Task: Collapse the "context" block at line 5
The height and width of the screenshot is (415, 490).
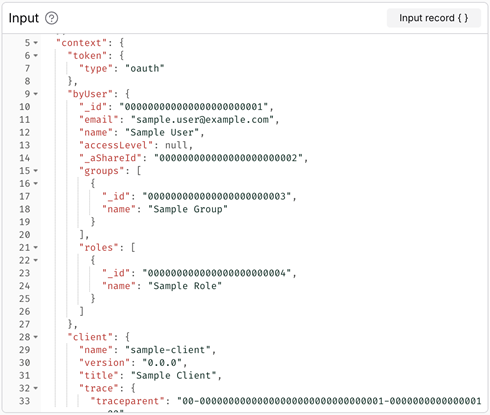Action: point(35,43)
